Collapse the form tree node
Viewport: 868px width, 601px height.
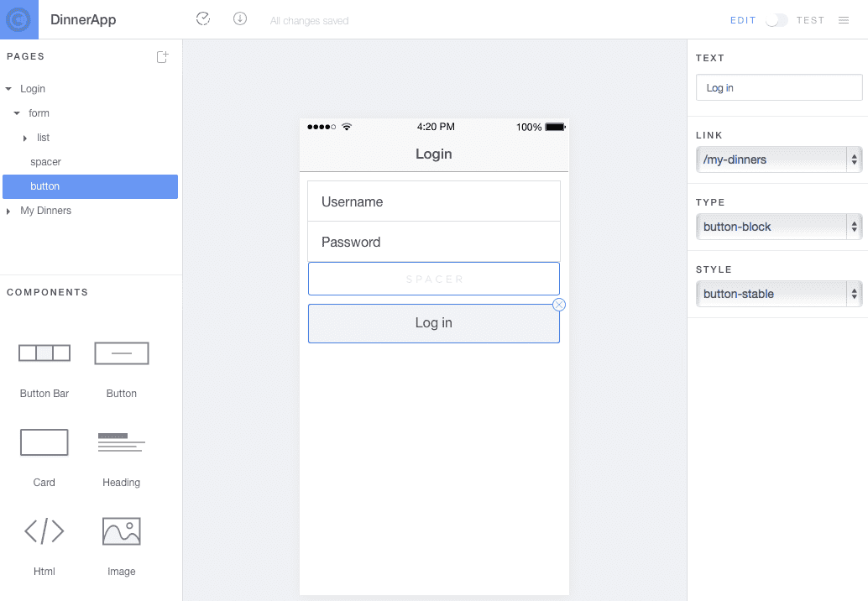[x=17, y=112]
